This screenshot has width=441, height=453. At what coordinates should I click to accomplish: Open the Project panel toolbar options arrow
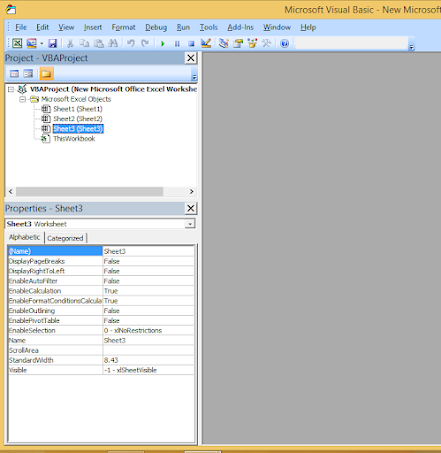point(194,77)
